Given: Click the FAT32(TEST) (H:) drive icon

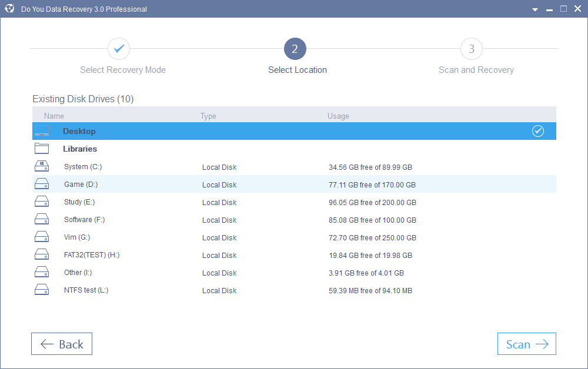Looking at the screenshot, I should [42, 254].
